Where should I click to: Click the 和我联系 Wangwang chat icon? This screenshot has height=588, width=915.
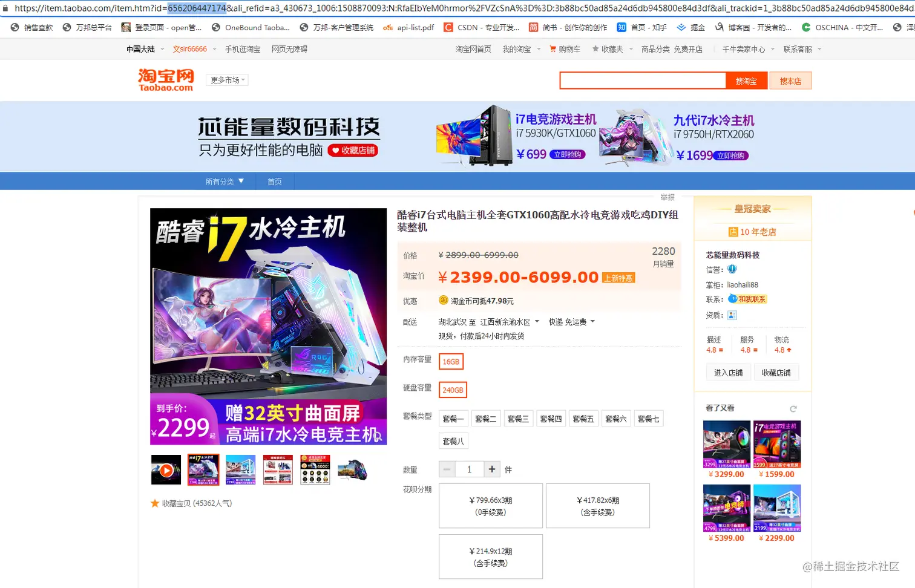(x=747, y=299)
